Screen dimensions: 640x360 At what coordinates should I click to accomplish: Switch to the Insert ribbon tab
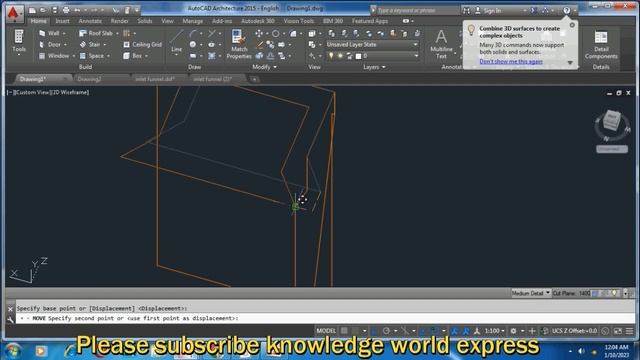(62, 21)
